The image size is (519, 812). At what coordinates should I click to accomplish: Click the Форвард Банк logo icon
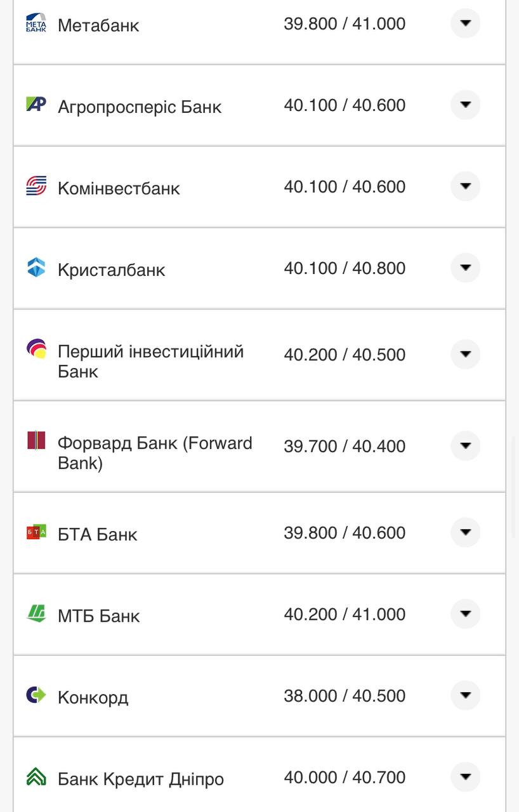[36, 440]
